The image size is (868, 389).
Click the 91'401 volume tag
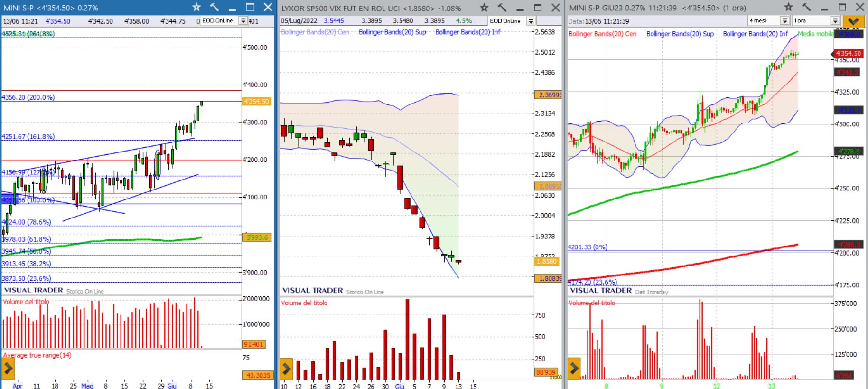click(x=253, y=344)
